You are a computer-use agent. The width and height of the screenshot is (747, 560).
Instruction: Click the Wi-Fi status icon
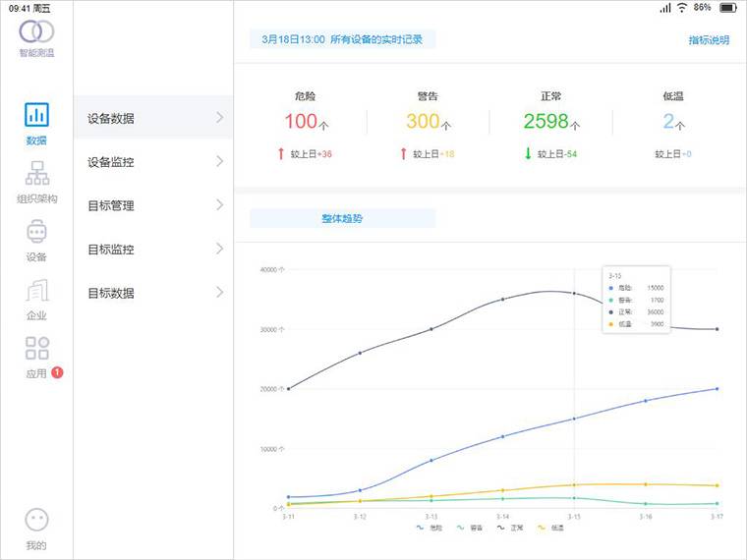[682, 7]
